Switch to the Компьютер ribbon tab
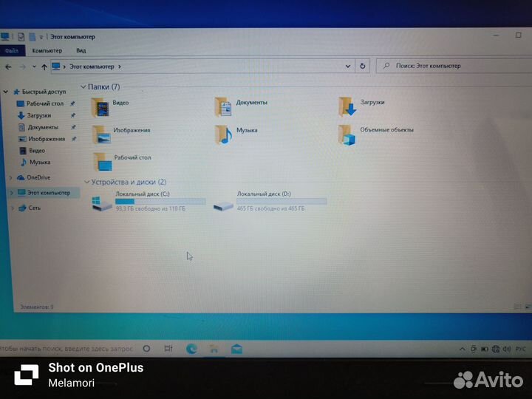This screenshot has width=532, height=399. pos(47,51)
